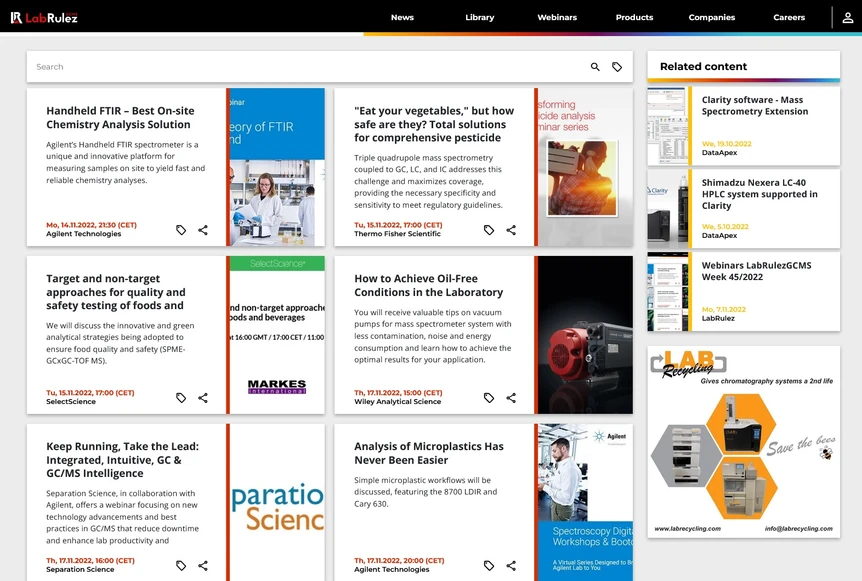Click the Clarity software thumbnail
The width and height of the screenshot is (862, 581).
[x=667, y=126]
